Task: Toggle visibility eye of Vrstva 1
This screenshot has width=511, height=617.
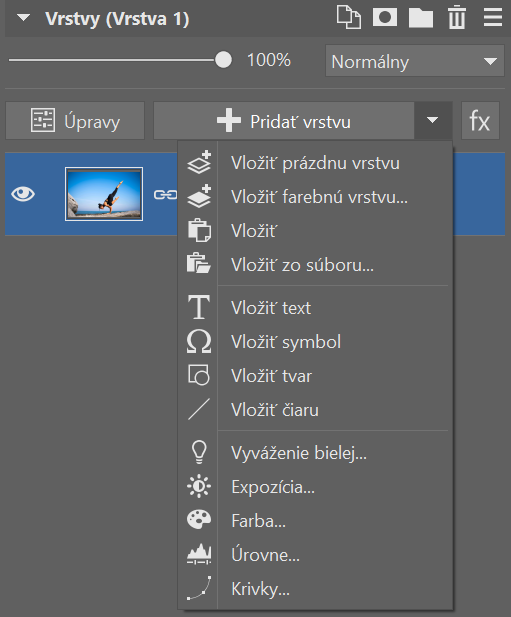Action: click(x=23, y=194)
